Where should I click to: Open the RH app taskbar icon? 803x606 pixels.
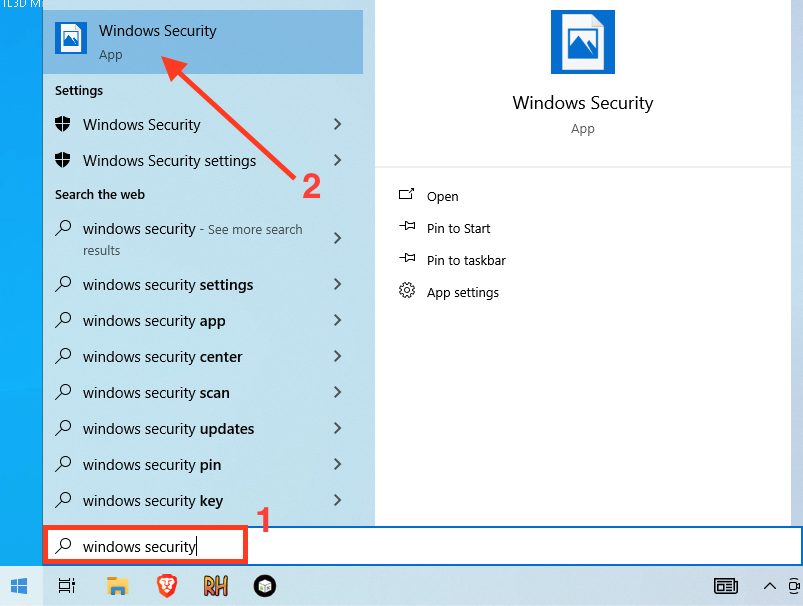coord(216,586)
